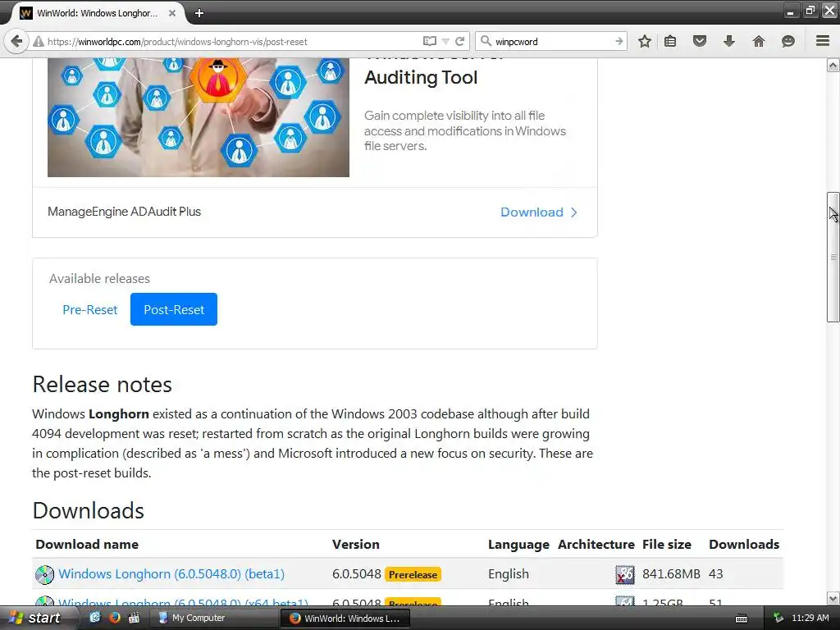Launch Internet Explorer from quick launch
This screenshot has width=840, height=630.
(95, 618)
